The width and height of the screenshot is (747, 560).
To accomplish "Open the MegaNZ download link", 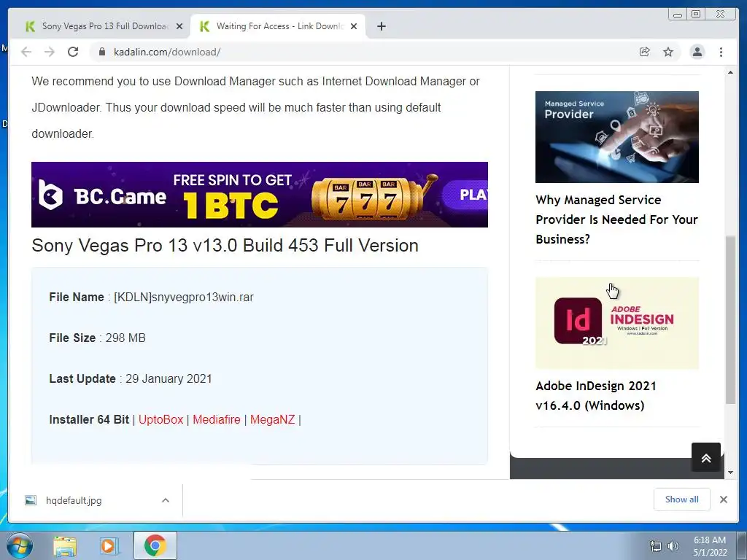I will pyautogui.click(x=273, y=419).
